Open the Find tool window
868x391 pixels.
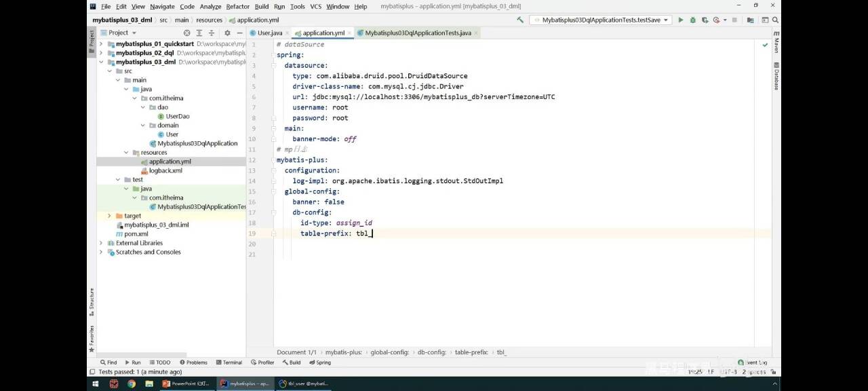pyautogui.click(x=108, y=362)
